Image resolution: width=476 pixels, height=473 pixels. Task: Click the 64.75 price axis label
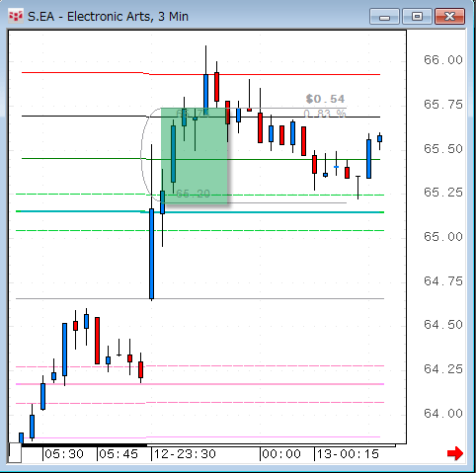tap(443, 280)
